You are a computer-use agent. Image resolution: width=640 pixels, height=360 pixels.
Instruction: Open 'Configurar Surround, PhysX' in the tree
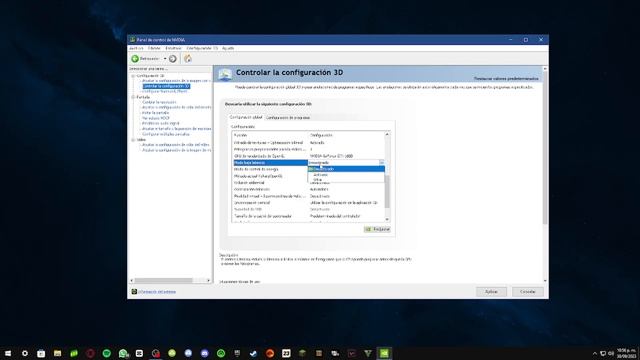(x=165, y=91)
